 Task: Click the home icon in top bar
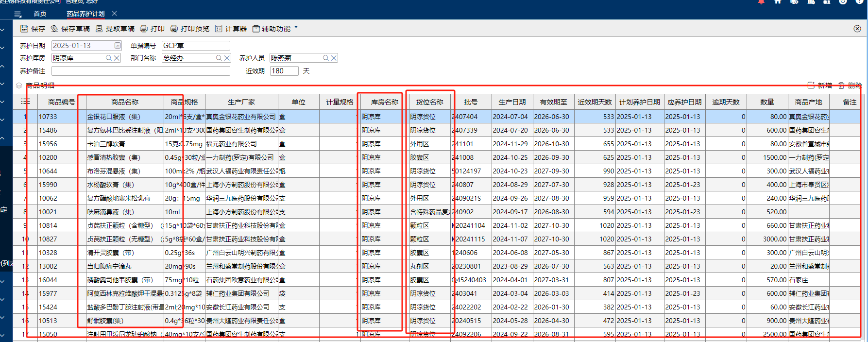778,2
